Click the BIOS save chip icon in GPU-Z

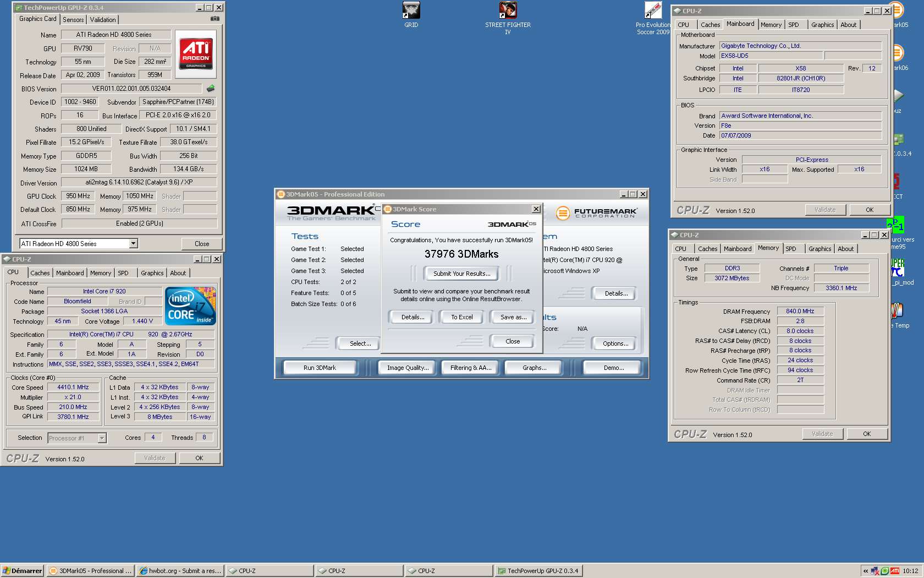click(211, 88)
